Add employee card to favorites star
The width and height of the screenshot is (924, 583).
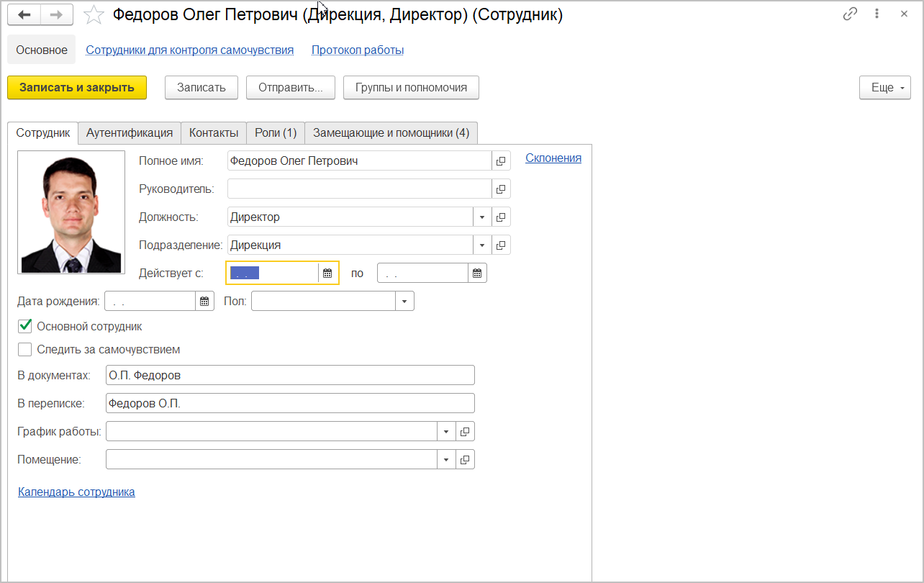click(x=94, y=15)
